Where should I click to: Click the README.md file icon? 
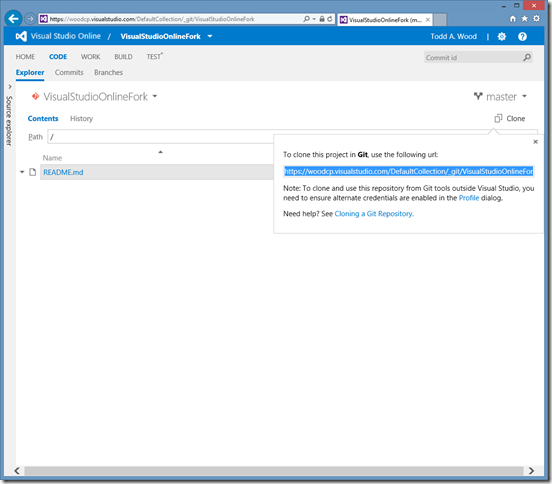(33, 172)
